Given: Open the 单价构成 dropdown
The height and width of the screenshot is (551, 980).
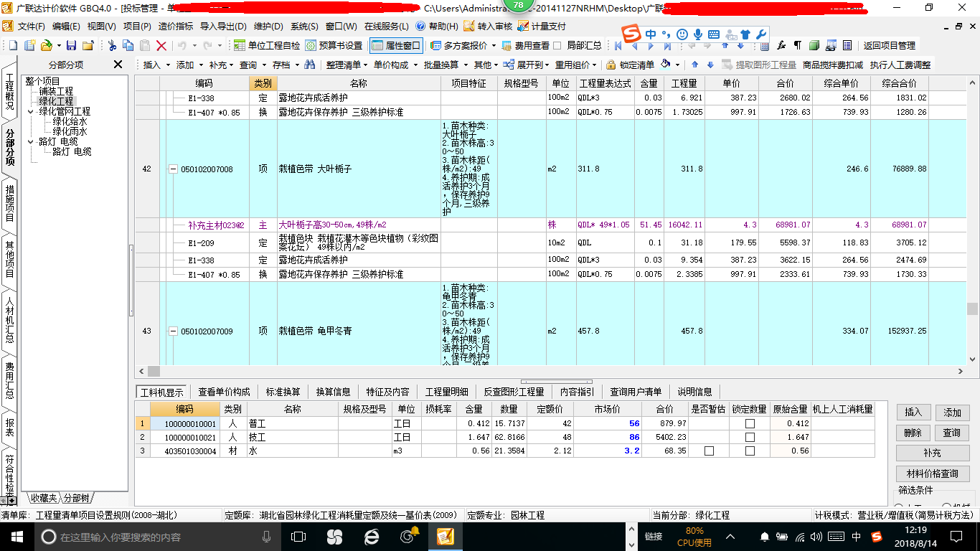Looking at the screenshot, I should tap(395, 65).
